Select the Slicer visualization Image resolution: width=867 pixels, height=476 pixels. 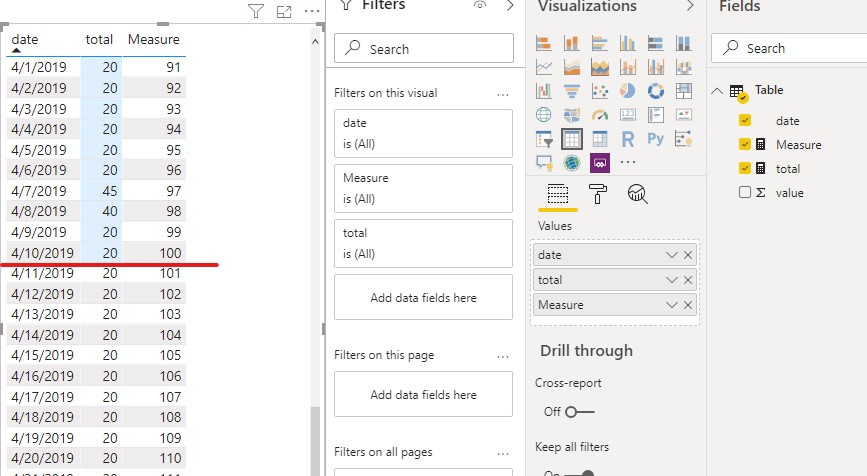point(544,139)
